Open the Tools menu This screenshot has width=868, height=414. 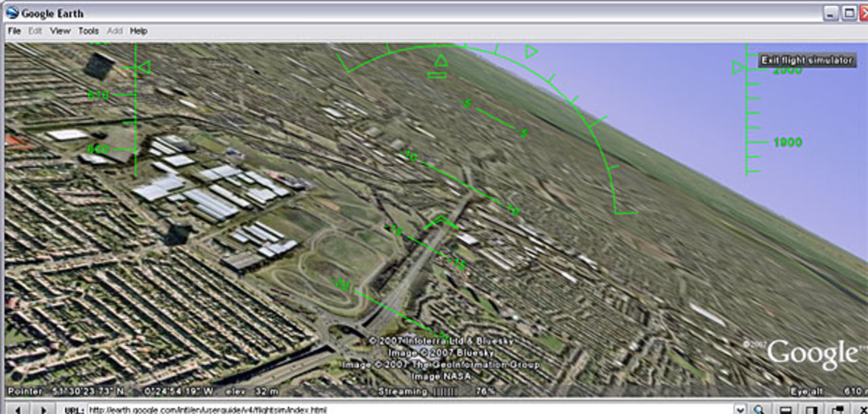coord(89,31)
